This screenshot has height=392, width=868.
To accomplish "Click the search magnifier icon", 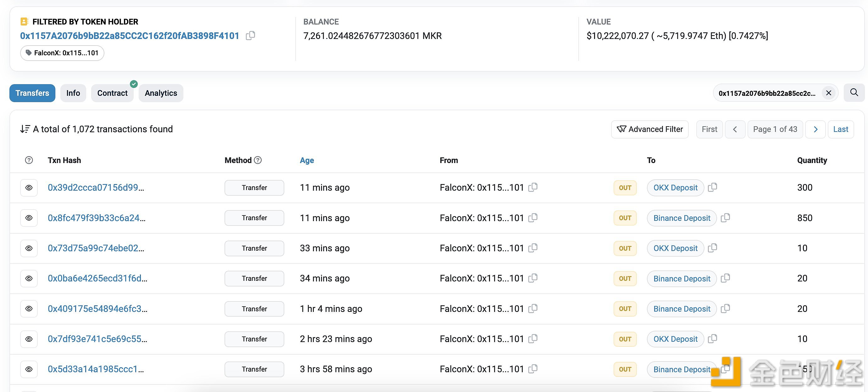I will [854, 93].
